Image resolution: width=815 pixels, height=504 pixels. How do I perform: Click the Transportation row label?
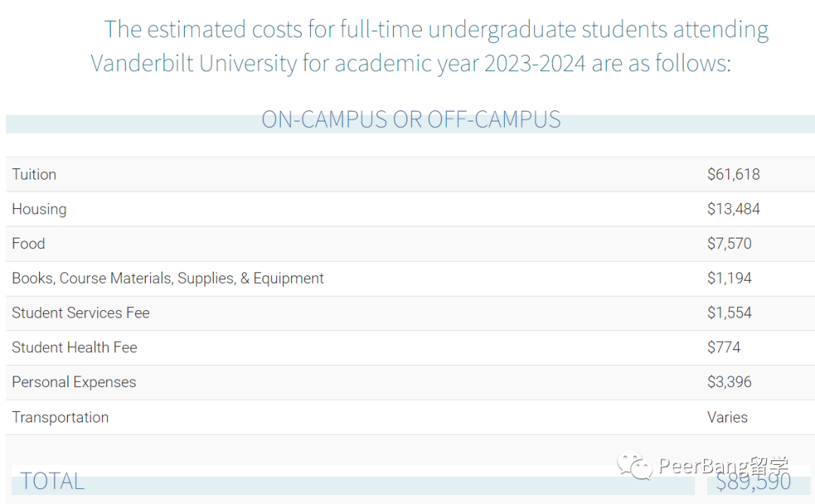click(x=60, y=417)
